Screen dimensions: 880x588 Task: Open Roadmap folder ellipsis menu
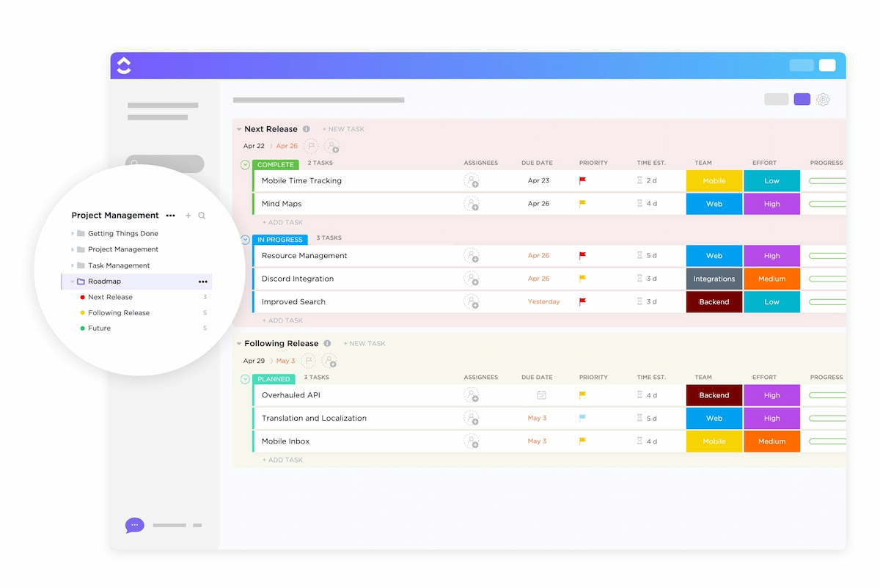202,282
